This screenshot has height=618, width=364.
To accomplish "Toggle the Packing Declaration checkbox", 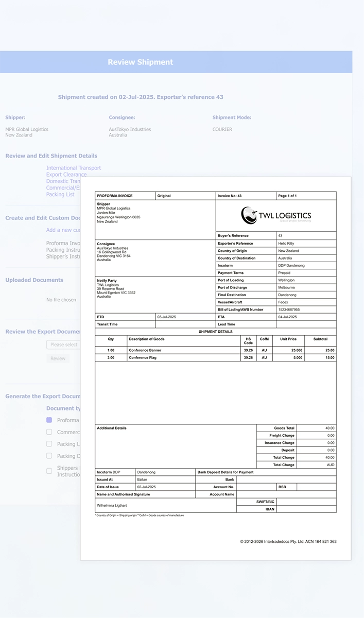I will click(49, 456).
